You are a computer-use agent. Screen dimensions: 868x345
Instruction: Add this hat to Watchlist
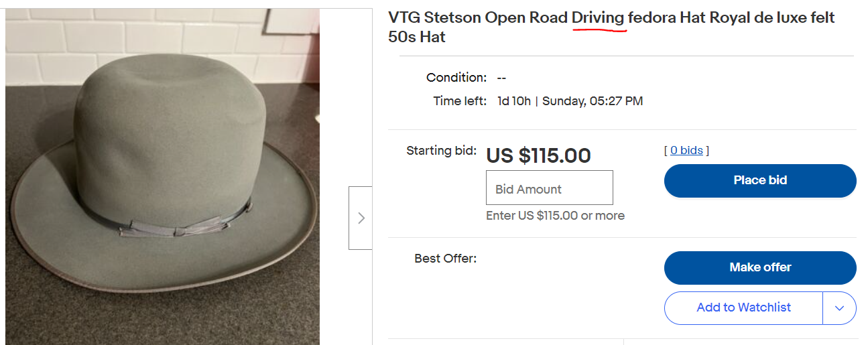point(743,308)
